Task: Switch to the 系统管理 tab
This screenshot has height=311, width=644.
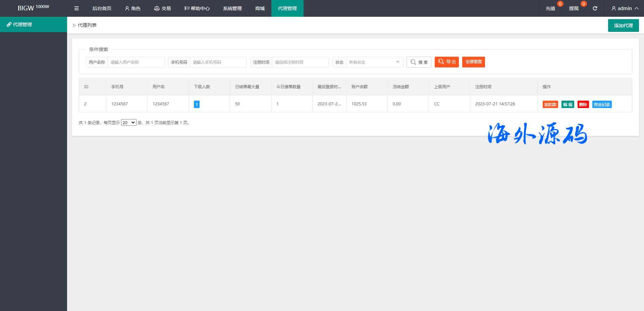Action: click(232, 8)
